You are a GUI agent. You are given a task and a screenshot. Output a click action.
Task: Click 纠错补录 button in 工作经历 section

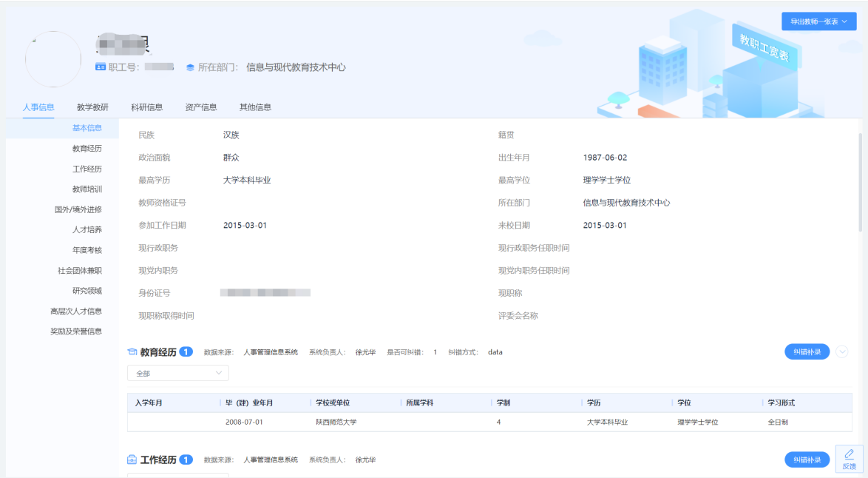pyautogui.click(x=807, y=460)
